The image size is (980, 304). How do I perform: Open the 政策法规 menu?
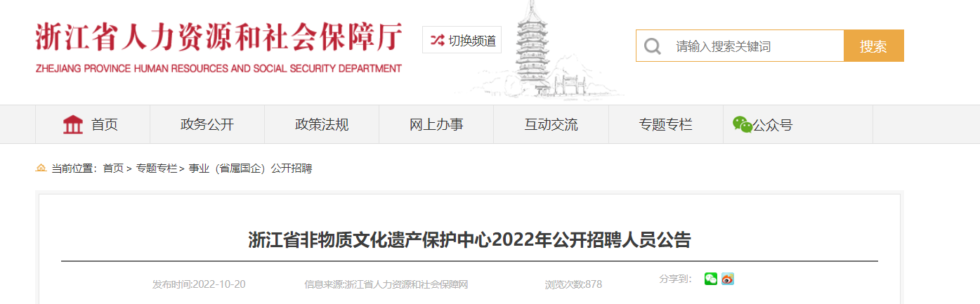[322, 125]
